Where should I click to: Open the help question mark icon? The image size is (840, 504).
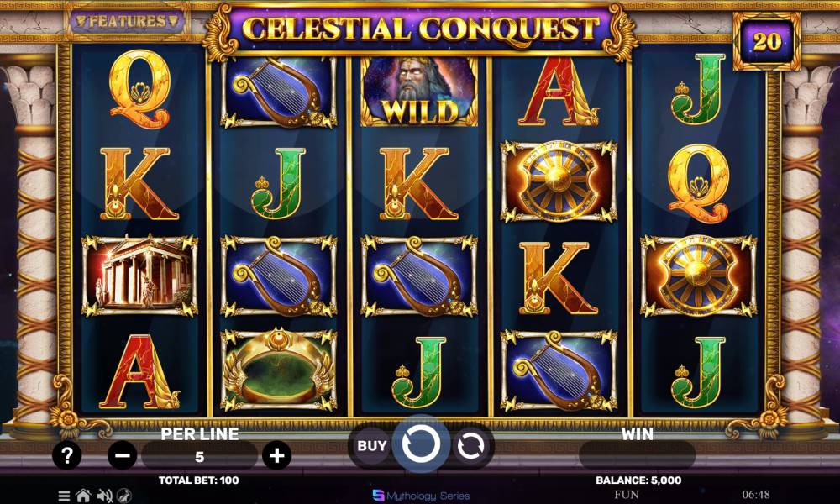66,456
